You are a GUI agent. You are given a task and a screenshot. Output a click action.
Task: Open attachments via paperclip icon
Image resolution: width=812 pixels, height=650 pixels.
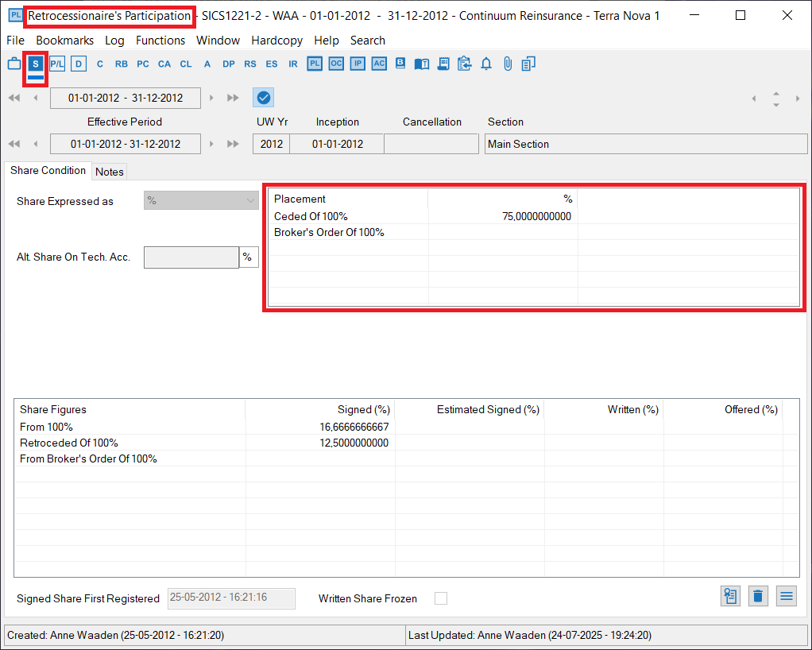(508, 64)
